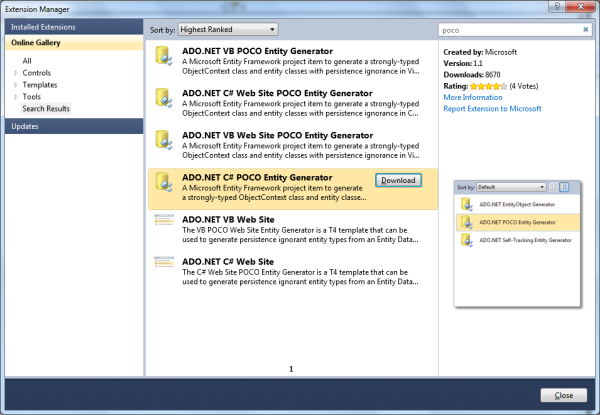
Task: Open the More Information link
Action: [x=473, y=97]
